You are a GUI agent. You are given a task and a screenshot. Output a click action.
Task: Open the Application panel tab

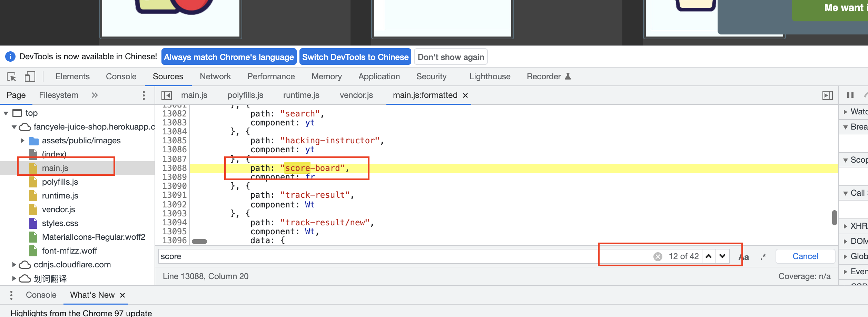click(x=379, y=76)
